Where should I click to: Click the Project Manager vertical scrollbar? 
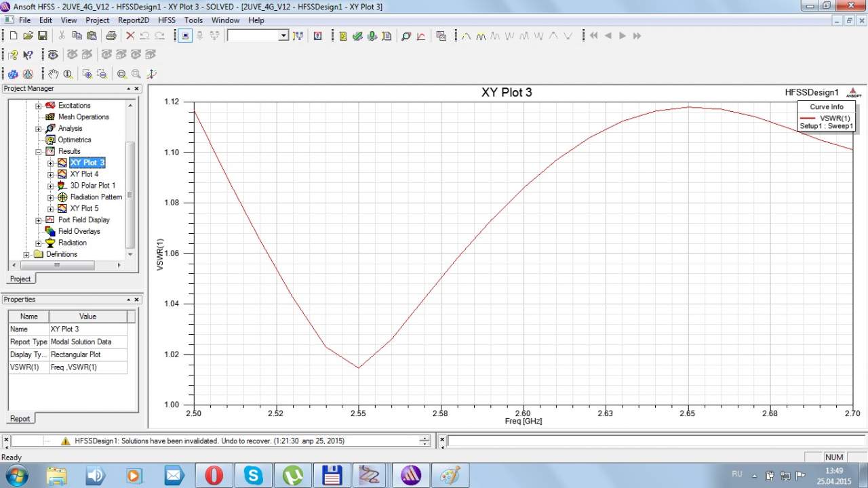click(x=131, y=190)
